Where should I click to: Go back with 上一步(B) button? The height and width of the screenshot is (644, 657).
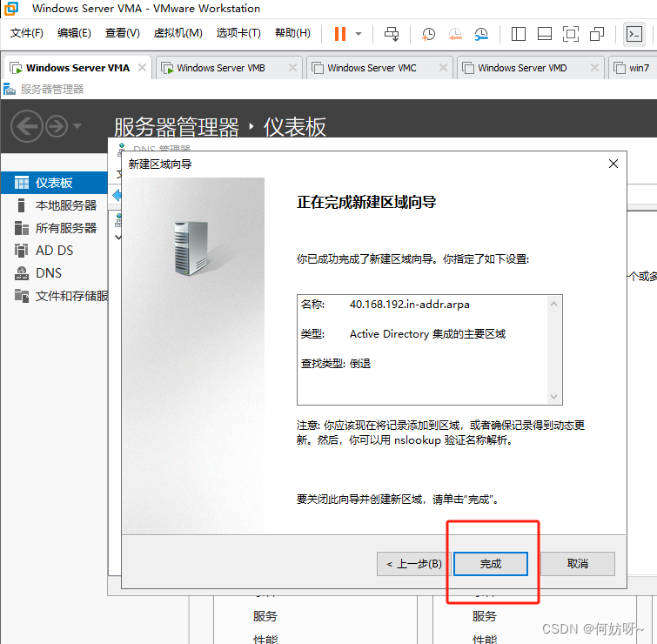[x=413, y=564]
